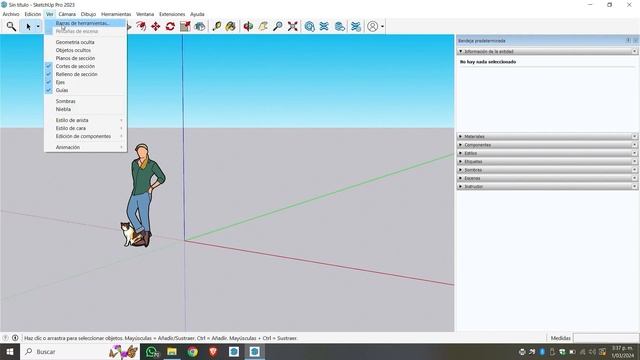Image resolution: width=640 pixels, height=360 pixels.
Task: Open the Archivo menu
Action: point(11,14)
